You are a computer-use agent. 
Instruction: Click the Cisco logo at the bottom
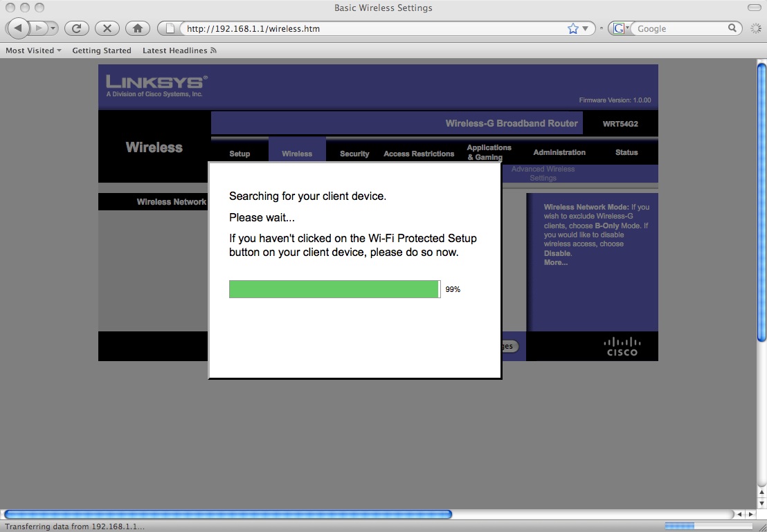[622, 347]
